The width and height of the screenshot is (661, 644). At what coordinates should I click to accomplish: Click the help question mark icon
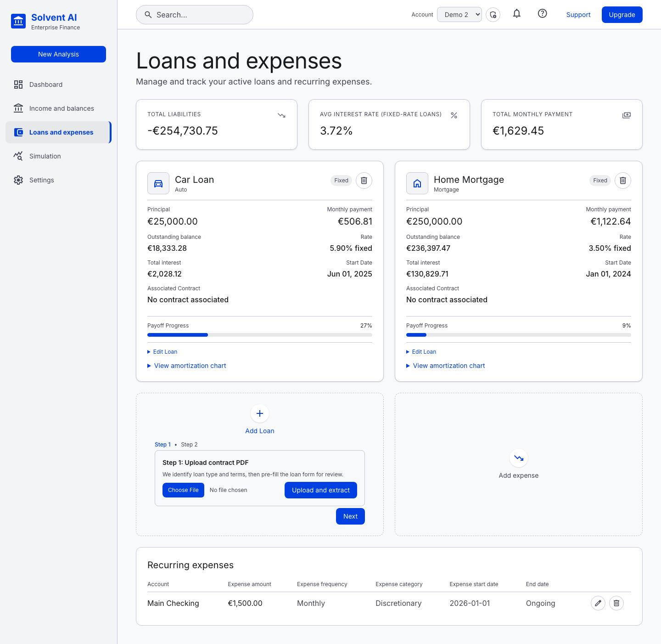point(543,14)
